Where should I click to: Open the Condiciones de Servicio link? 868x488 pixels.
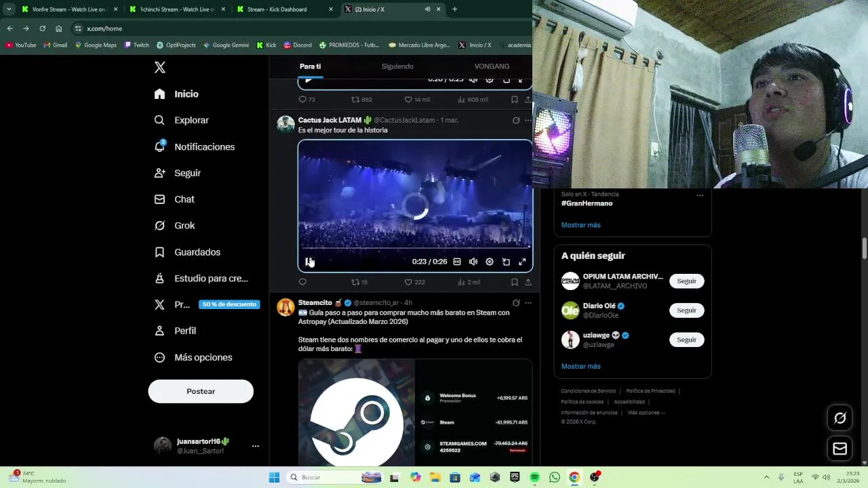coord(588,391)
